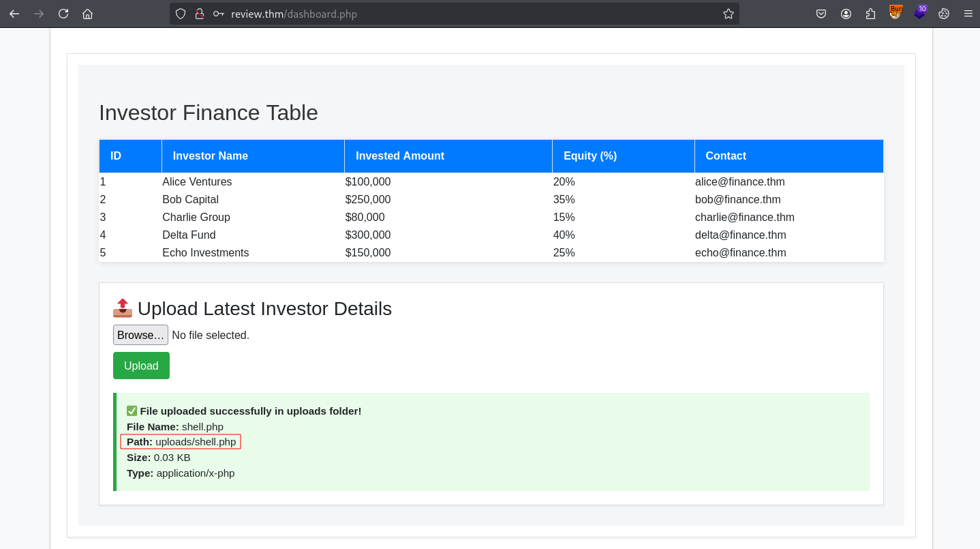This screenshot has width=980, height=549.
Task: Open the Firefox account icon
Action: pyautogui.click(x=846, y=14)
